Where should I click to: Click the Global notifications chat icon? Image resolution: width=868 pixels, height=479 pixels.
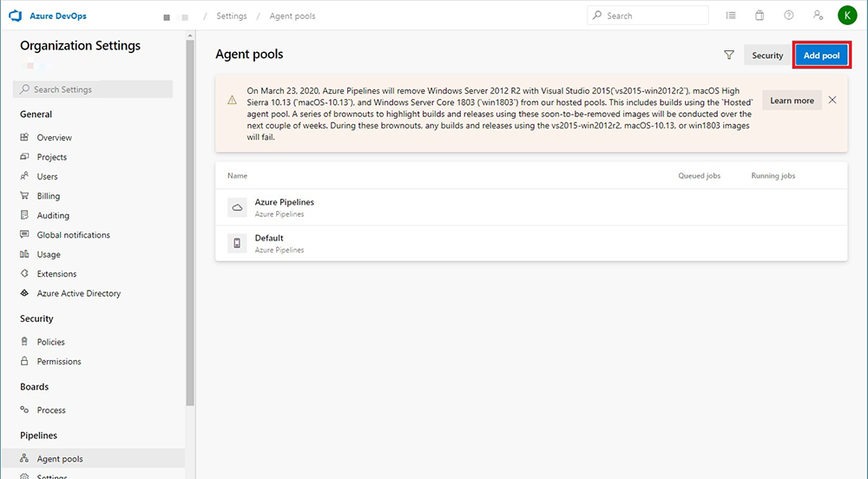(x=24, y=234)
